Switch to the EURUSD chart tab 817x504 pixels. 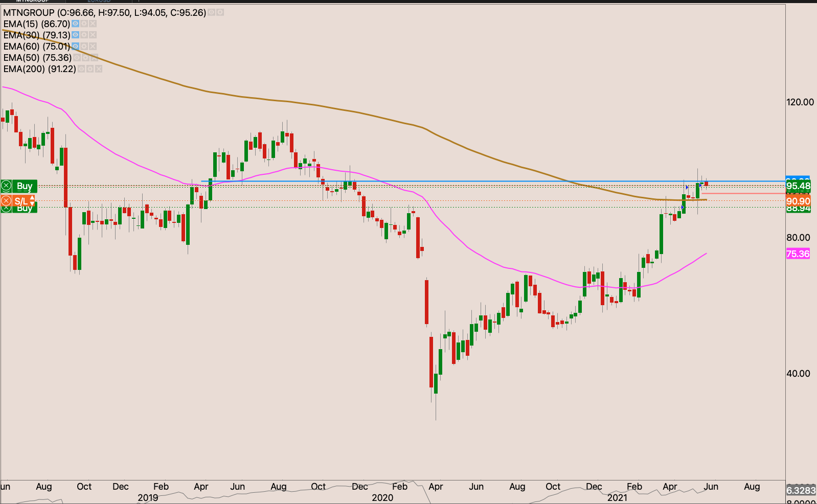(x=99, y=2)
